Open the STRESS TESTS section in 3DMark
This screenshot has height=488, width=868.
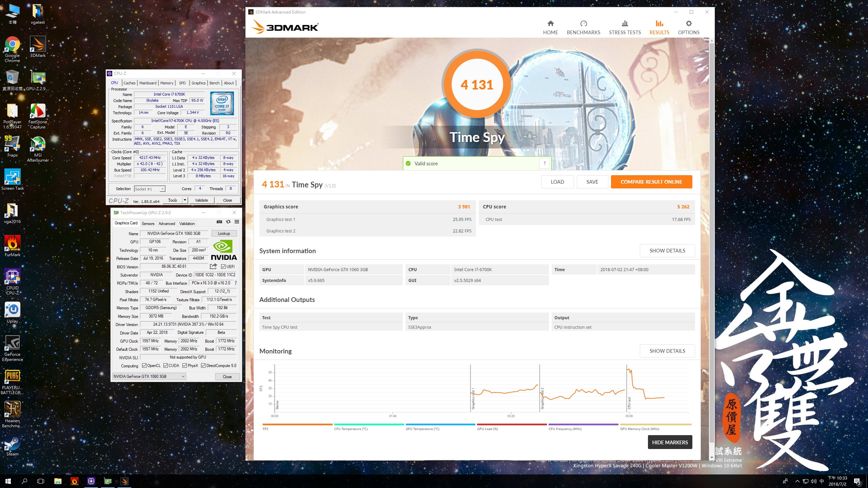point(625,27)
